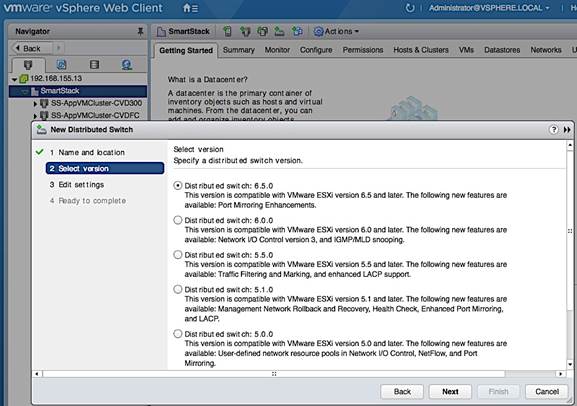The image size is (577, 406).
Task: Open VMs and Templates navigator tab icon
Action: click(x=61, y=65)
